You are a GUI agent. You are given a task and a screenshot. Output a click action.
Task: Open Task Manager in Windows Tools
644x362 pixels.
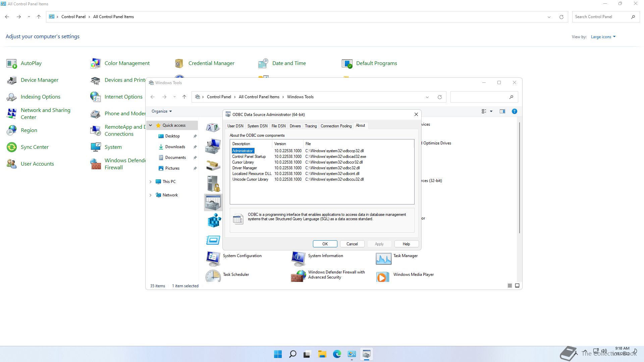click(x=397, y=258)
